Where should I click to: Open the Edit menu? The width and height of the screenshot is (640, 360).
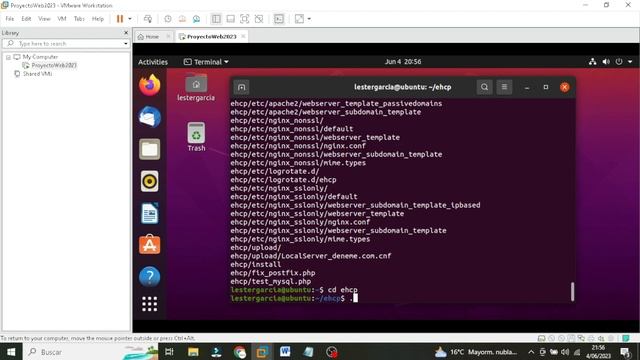pos(26,19)
